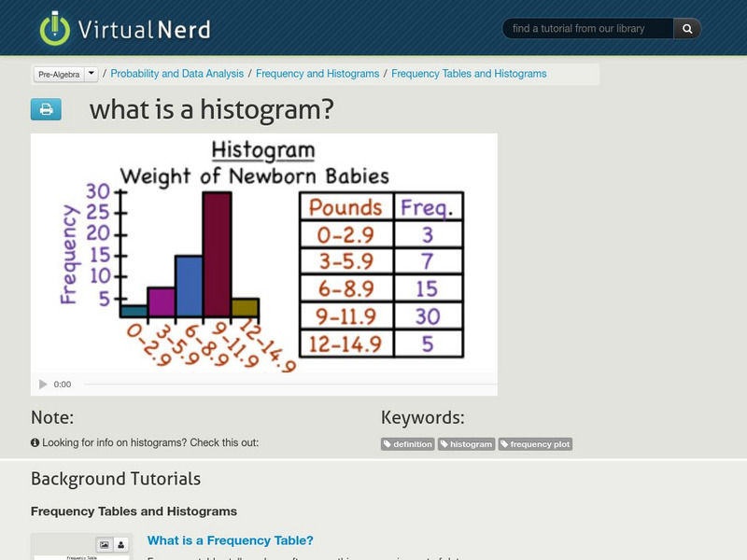Open Frequency Tables and Histograms breadcrumb link
This screenshot has width=747, height=560.
(471, 73)
